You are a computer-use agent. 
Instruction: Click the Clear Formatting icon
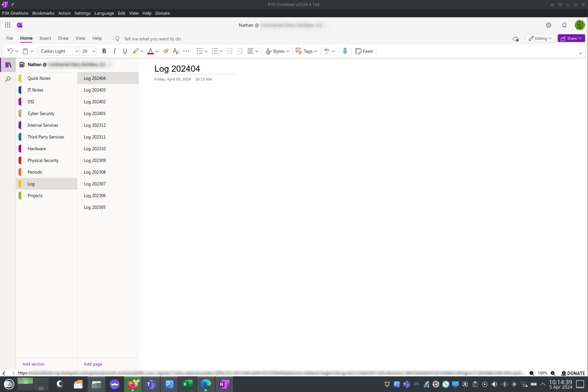pos(176,51)
